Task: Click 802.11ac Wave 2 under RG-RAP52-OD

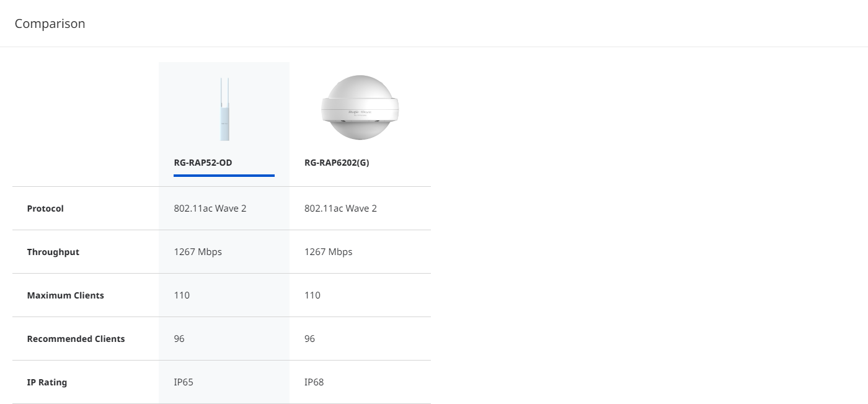Action: tap(210, 209)
